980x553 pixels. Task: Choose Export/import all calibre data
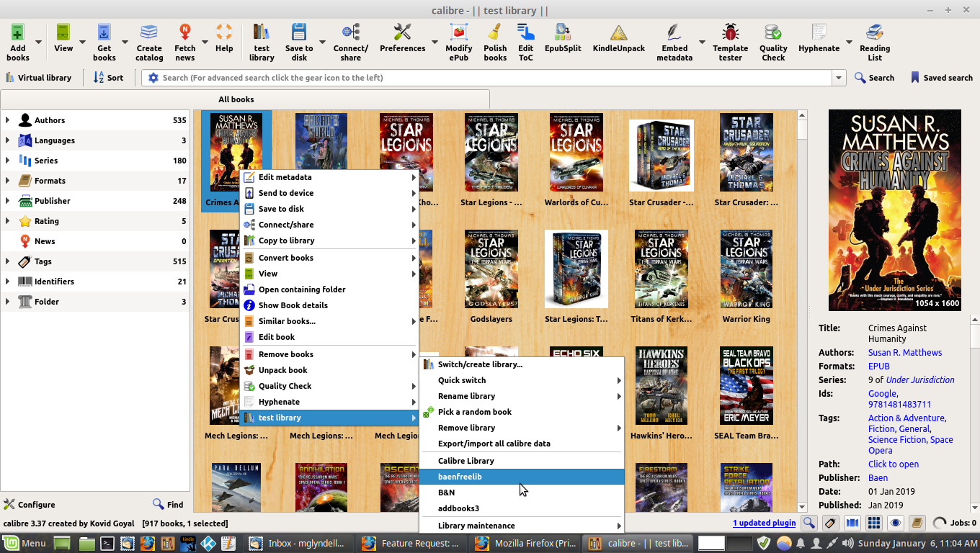click(522, 444)
